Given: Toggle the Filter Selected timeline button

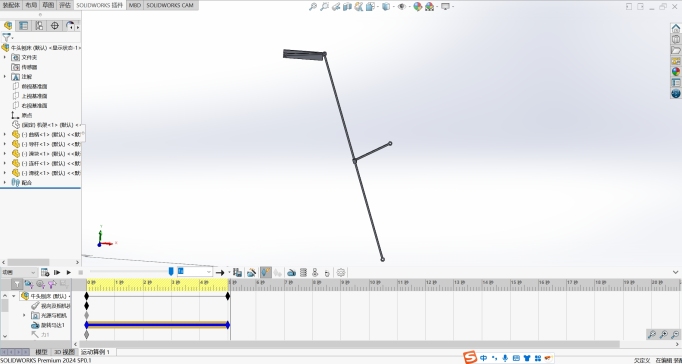Looking at the screenshot, I should 52,284.
